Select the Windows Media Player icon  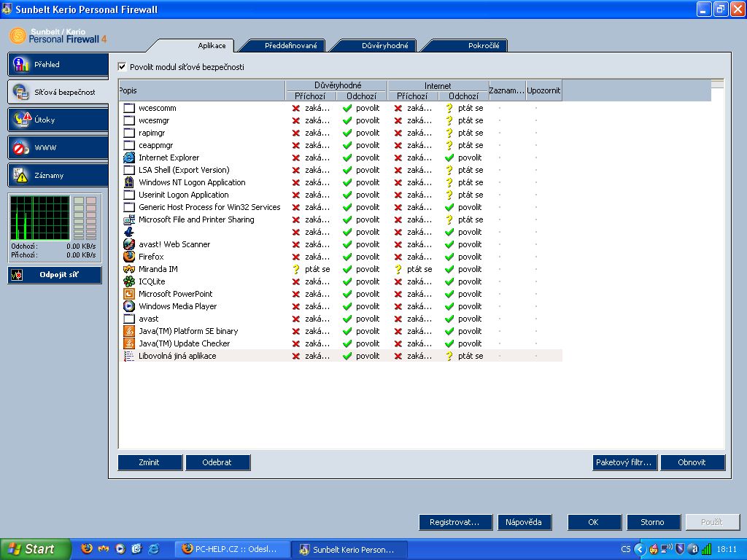pyautogui.click(x=129, y=306)
